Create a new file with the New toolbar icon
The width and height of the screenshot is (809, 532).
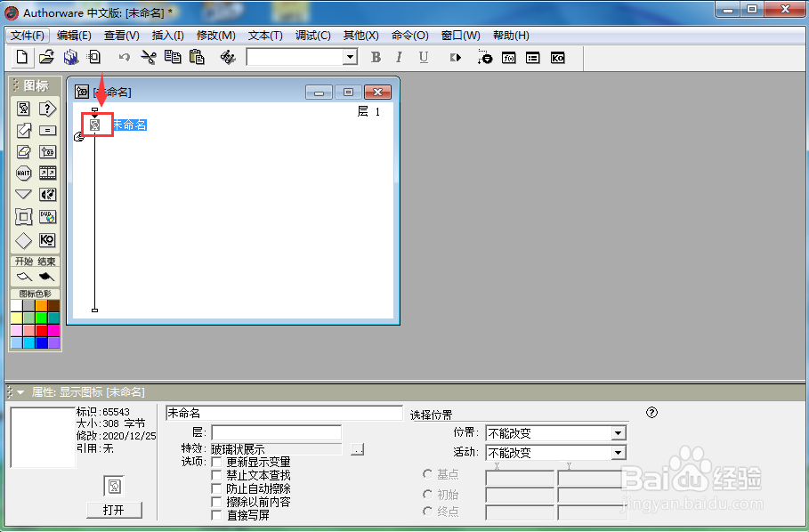pos(22,57)
